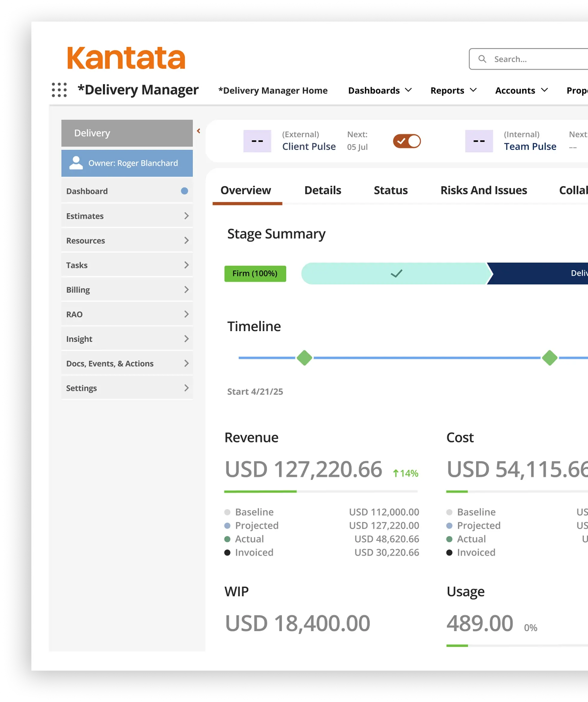Click the Team Pulse avatar placeholder
This screenshot has height=702, width=588.
pos(479,141)
